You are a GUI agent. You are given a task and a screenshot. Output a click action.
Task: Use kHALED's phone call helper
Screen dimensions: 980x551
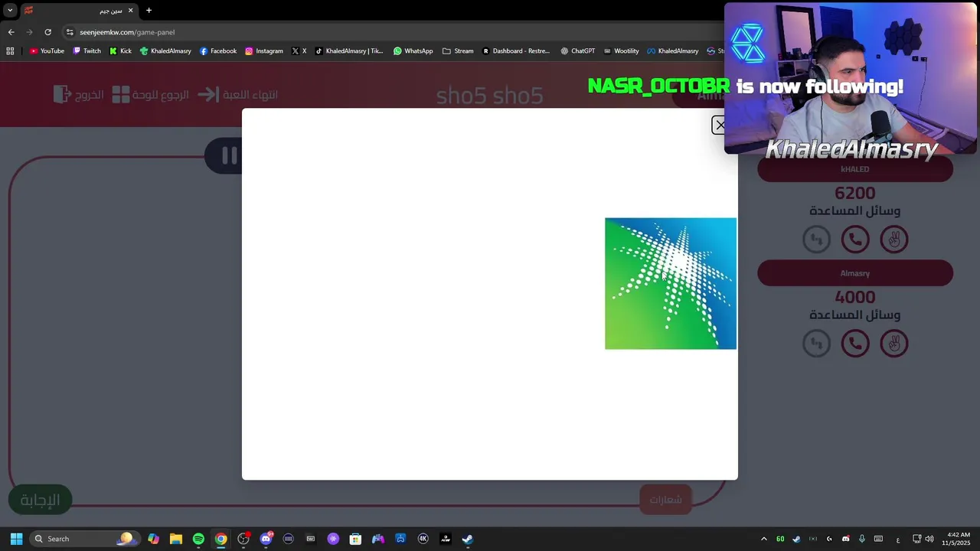tap(855, 240)
